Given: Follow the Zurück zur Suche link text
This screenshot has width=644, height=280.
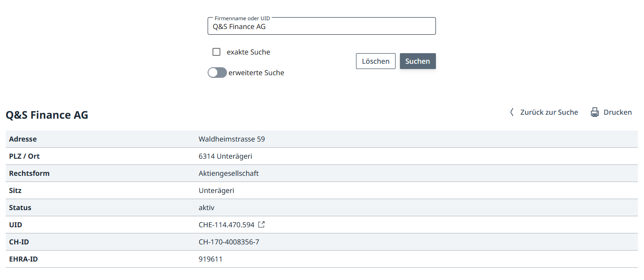Looking at the screenshot, I should [x=549, y=112].
